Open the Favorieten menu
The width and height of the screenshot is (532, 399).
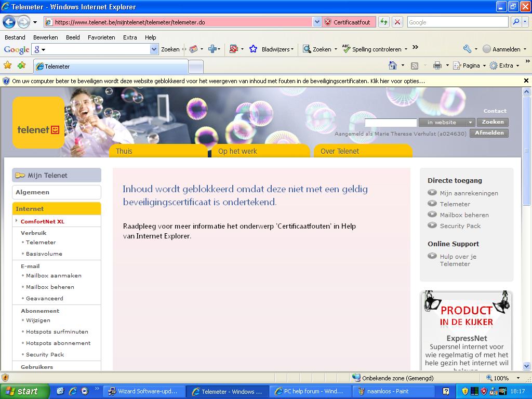(101, 37)
